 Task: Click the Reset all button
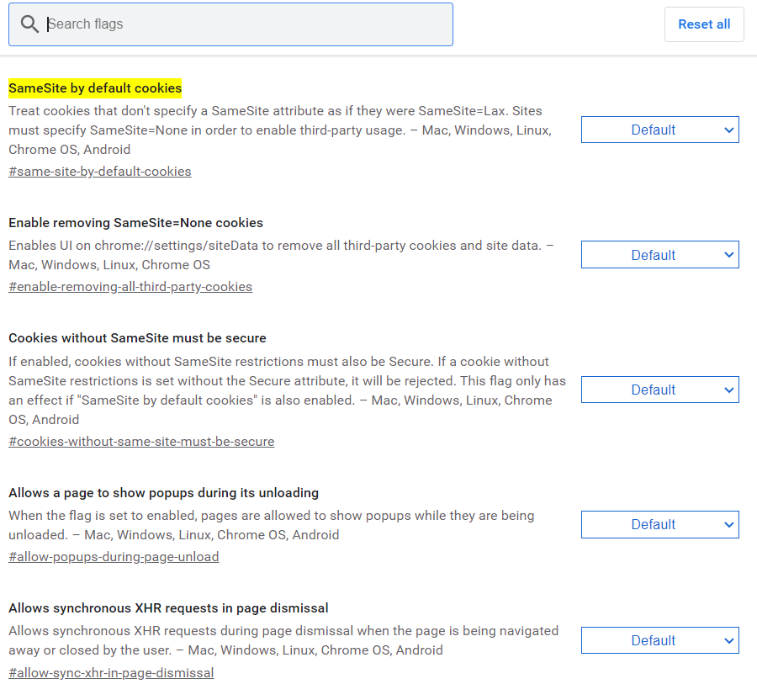point(704,24)
